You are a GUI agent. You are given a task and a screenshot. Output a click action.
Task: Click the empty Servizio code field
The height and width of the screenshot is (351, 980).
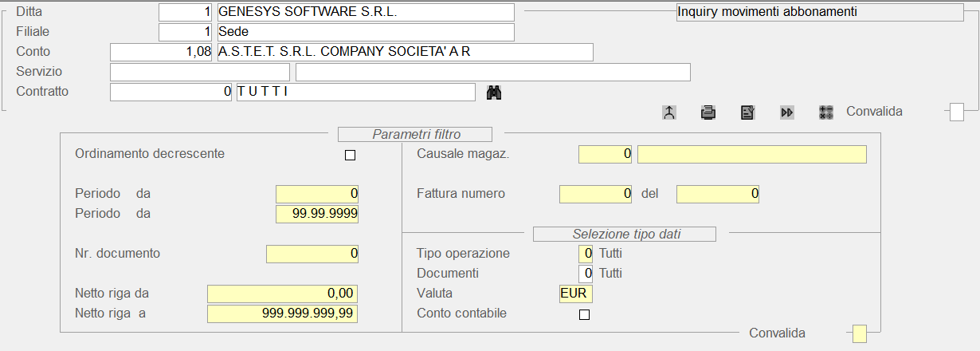click(199, 73)
